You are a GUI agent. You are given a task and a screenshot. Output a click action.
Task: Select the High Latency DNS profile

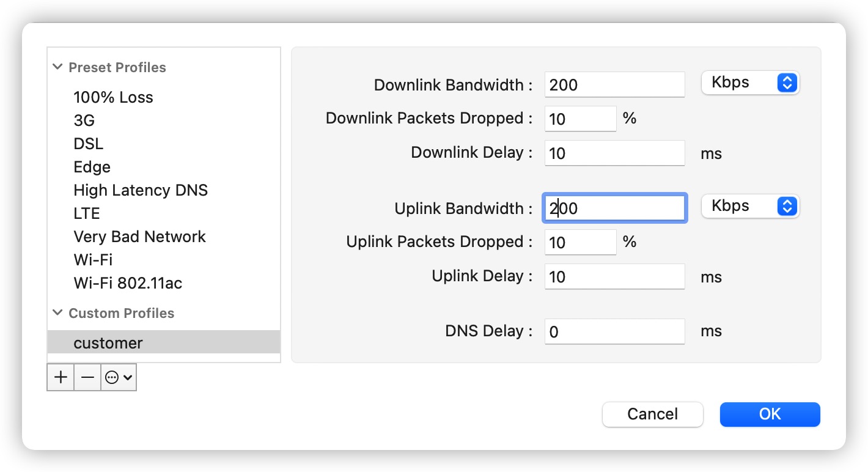pyautogui.click(x=141, y=190)
